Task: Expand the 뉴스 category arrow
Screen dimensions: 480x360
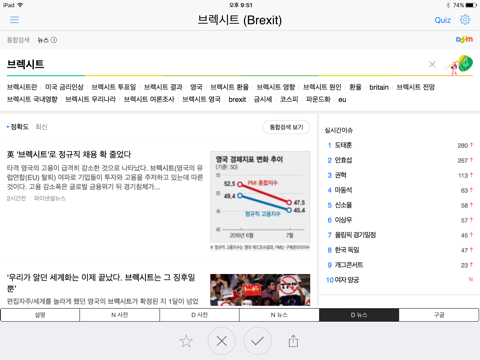Action: [54, 40]
